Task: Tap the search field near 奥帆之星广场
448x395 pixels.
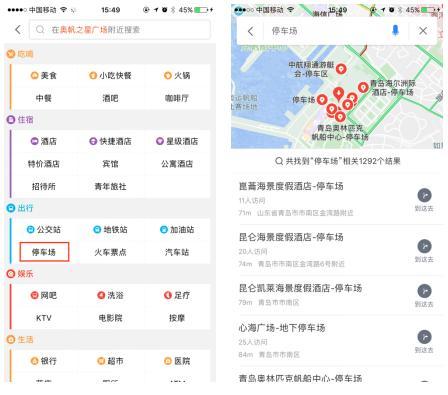Action: [x=120, y=30]
